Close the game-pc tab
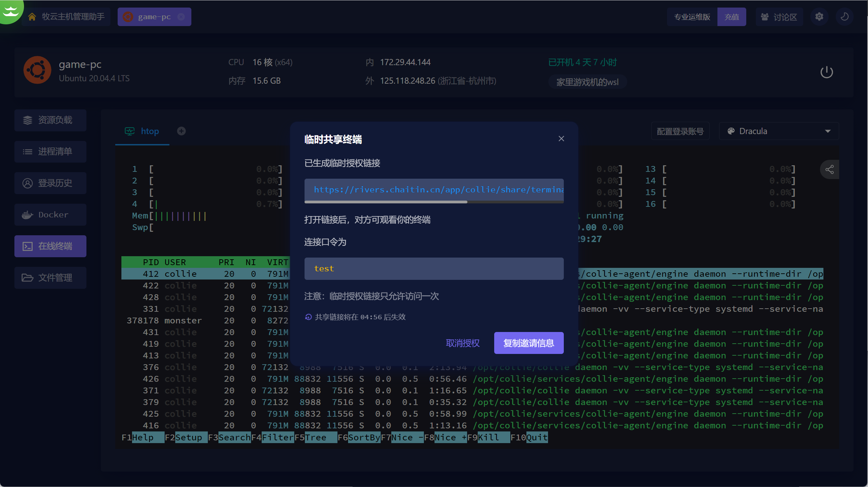The width and height of the screenshot is (868, 487). click(181, 17)
